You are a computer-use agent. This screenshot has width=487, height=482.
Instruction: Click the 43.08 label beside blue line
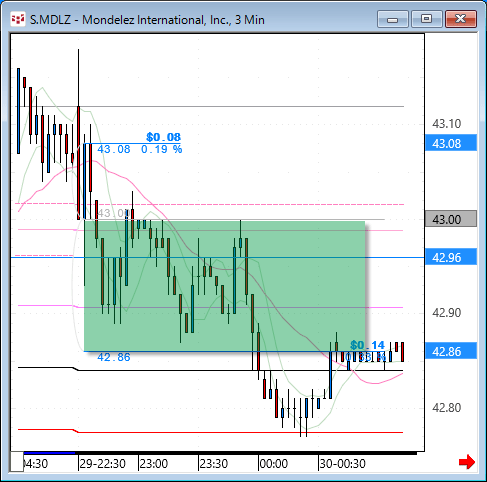(x=114, y=149)
